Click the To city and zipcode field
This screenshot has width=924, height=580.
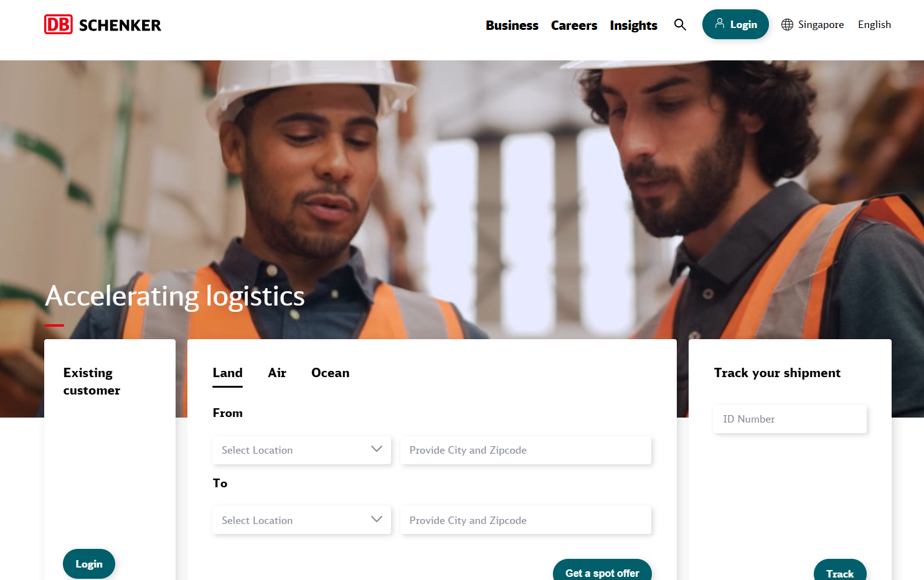526,520
